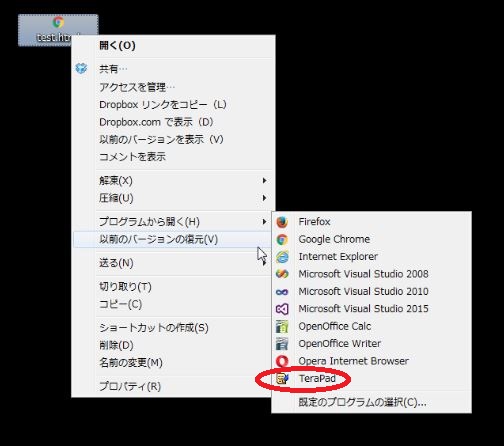Choose 既定のプログラムの選択(C)... entry
Viewport: 504px width, 446px height.
[x=362, y=402]
